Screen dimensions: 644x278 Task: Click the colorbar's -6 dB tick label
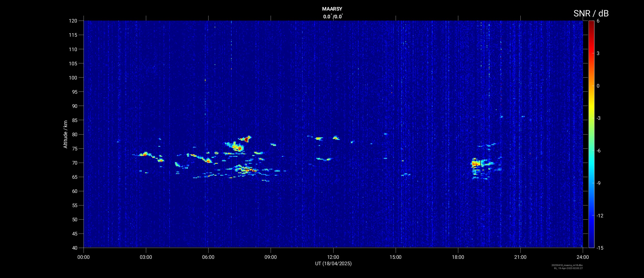pyautogui.click(x=599, y=150)
